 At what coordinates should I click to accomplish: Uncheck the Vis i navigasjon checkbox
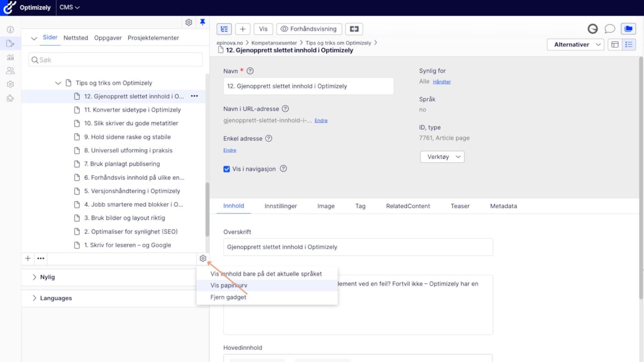pos(226,169)
